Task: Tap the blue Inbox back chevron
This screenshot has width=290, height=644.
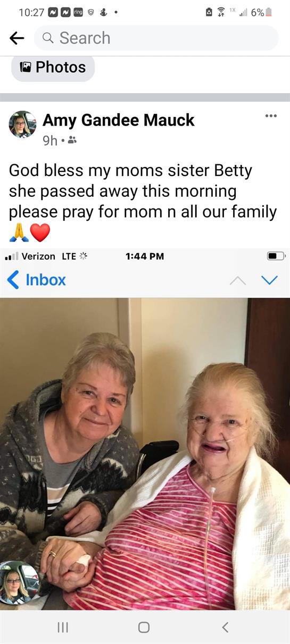Action: [x=13, y=280]
